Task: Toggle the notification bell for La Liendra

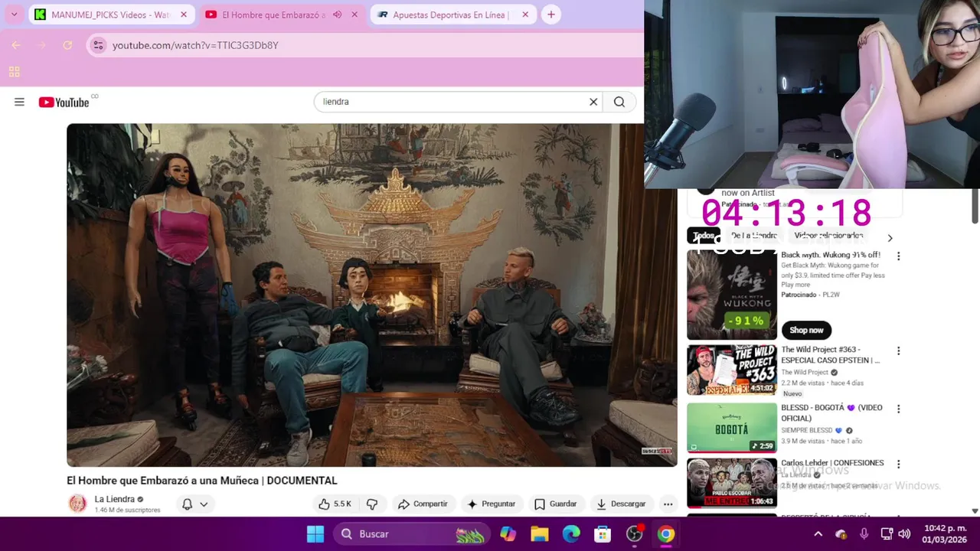Action: click(x=187, y=504)
